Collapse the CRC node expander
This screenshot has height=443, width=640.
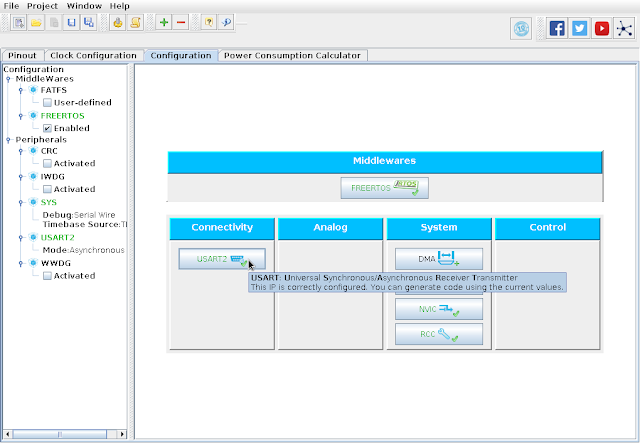click(21, 151)
